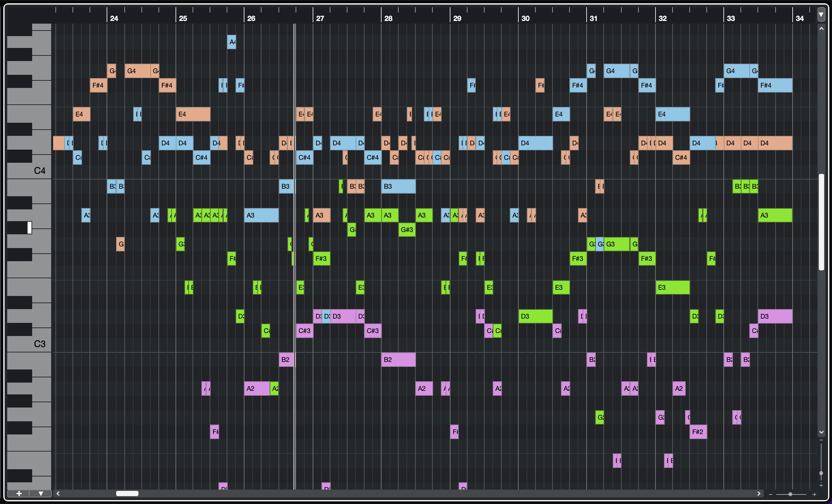Click the horizontal scrollbar left arrow

(58, 493)
